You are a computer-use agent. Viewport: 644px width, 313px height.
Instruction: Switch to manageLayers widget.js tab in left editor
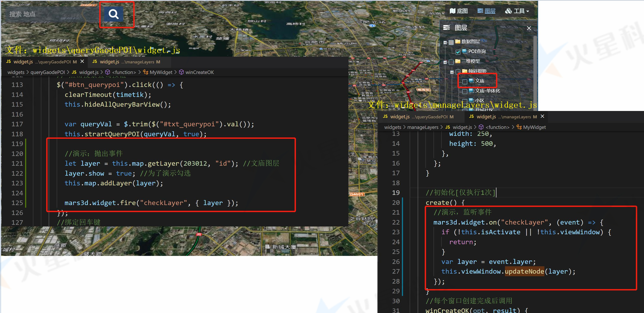coord(129,62)
